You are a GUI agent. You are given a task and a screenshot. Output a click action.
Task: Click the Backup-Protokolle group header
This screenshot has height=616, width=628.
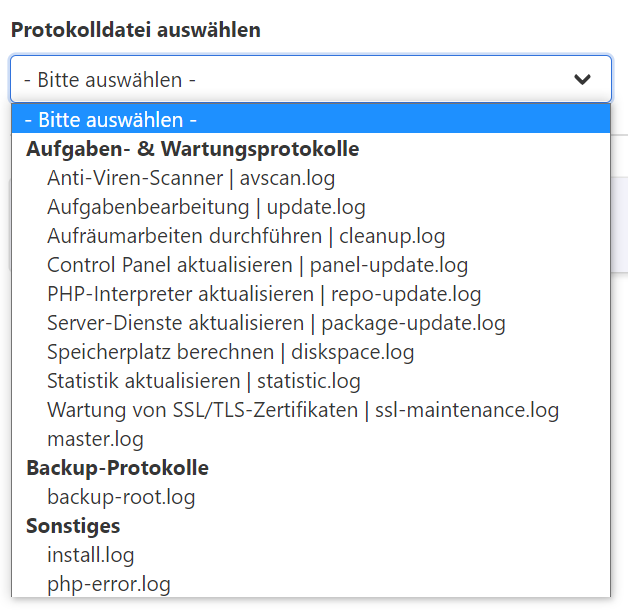[117, 468]
